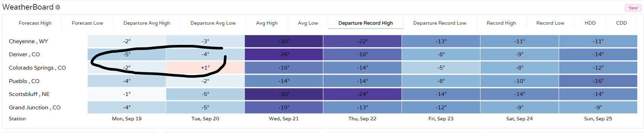Switch to the Forecast High tab
The image size is (644, 133).
coord(35,23)
